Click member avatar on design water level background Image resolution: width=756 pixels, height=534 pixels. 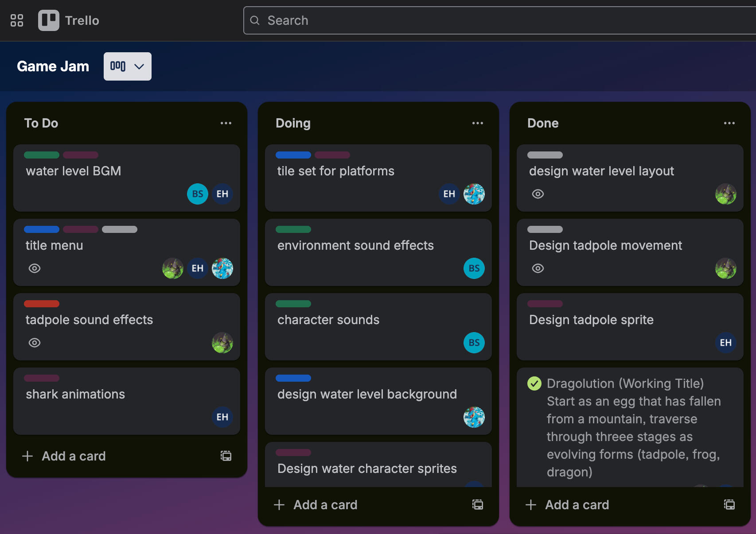tap(474, 417)
